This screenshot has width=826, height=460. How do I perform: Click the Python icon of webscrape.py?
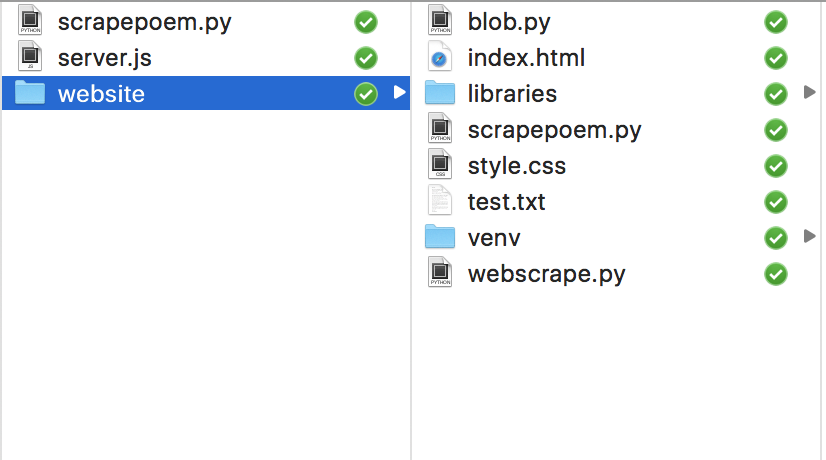[440, 272]
